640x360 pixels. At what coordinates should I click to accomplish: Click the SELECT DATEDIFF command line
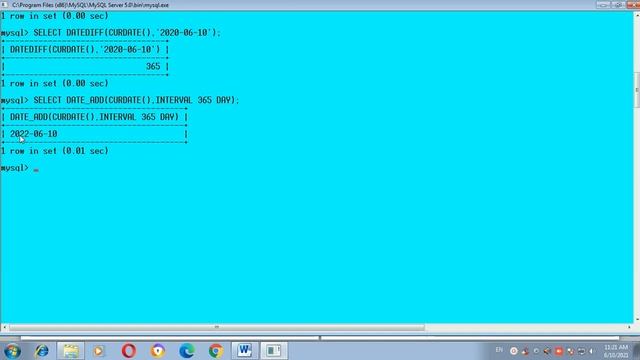(x=111, y=33)
